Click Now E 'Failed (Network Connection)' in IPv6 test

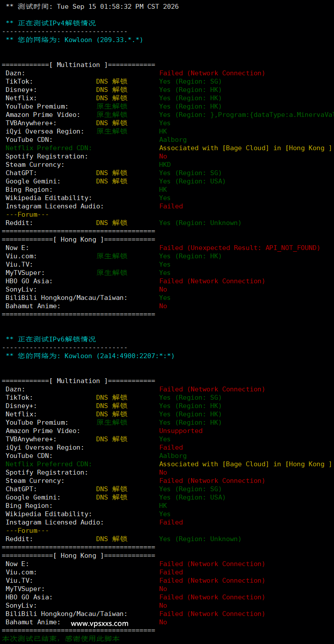pos(212,564)
